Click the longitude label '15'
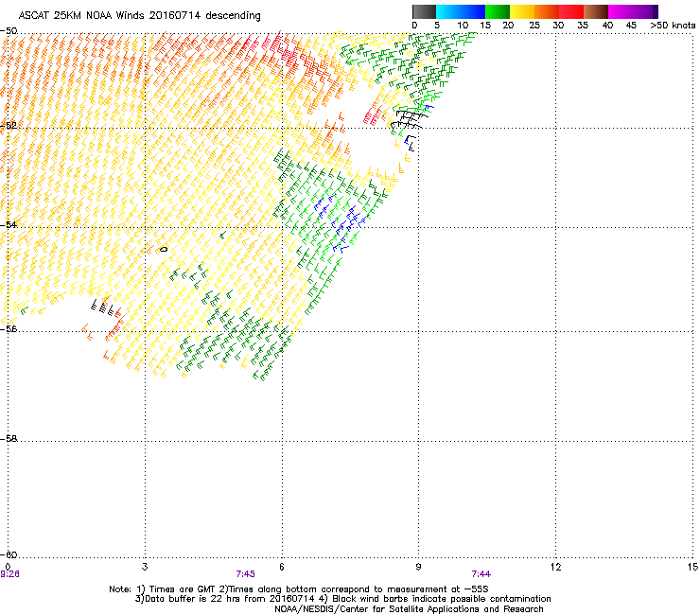 692,567
